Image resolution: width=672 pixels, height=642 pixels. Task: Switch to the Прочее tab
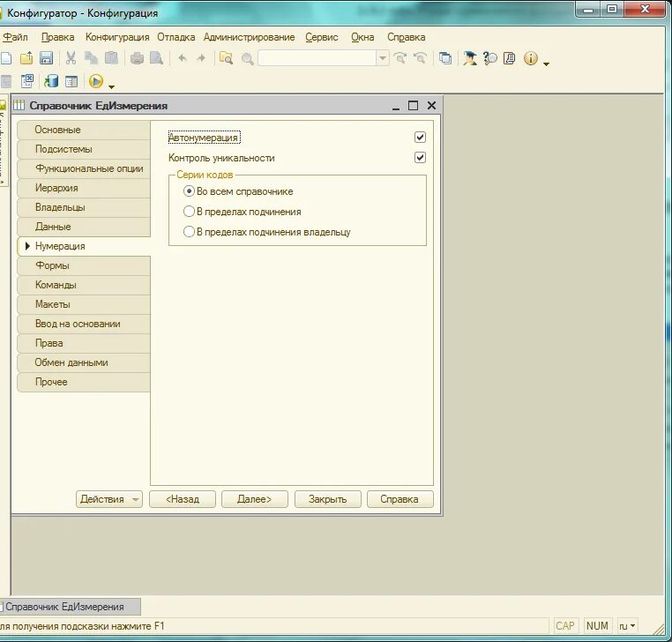[84, 382]
